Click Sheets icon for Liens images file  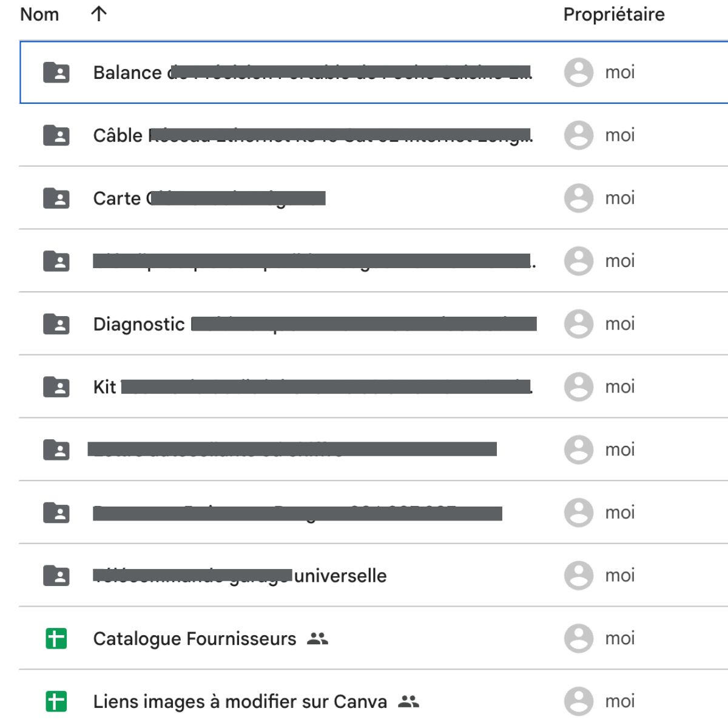pos(56,701)
